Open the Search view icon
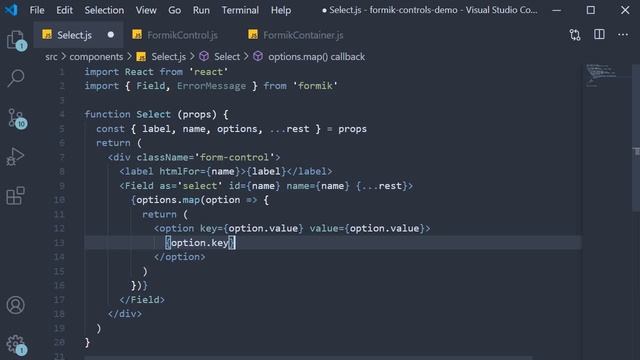The image size is (640, 360). (16, 78)
